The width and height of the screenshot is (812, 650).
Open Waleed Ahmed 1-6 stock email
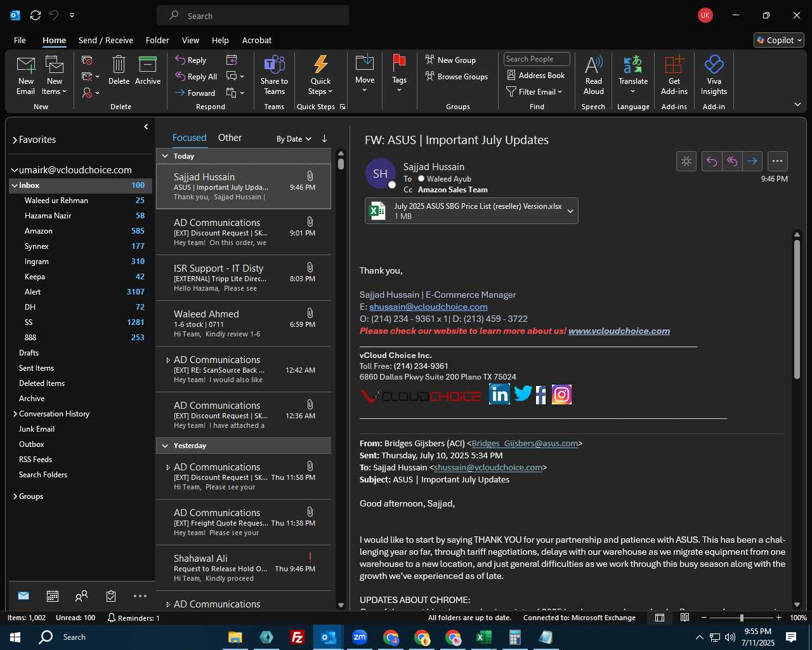[x=244, y=324]
